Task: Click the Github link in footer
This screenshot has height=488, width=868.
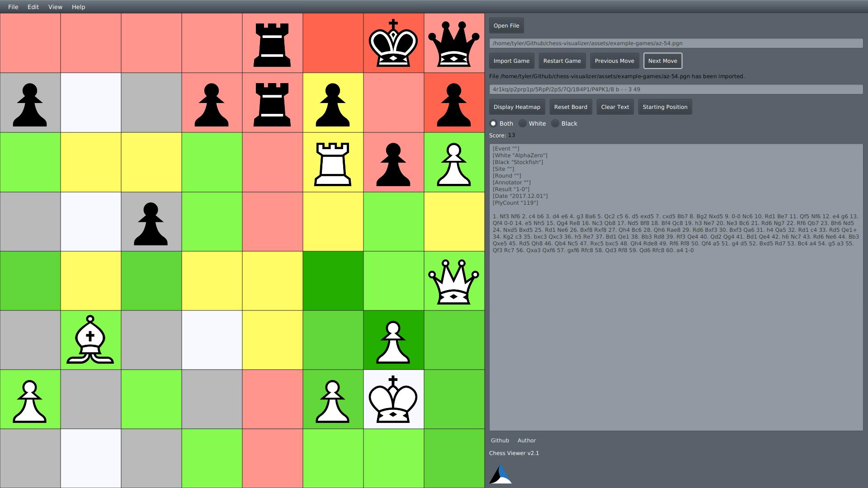Action: 500,441
